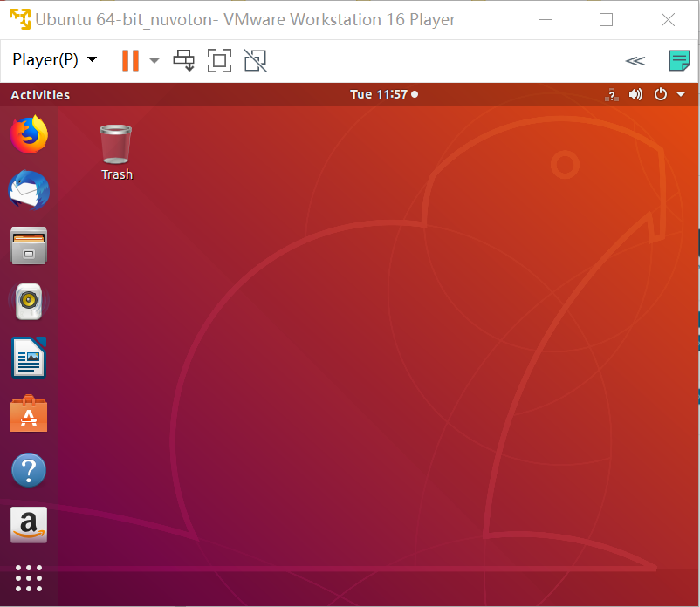This screenshot has height=607, width=700.
Task: Open Rhythmbox music player
Action: [x=29, y=302]
